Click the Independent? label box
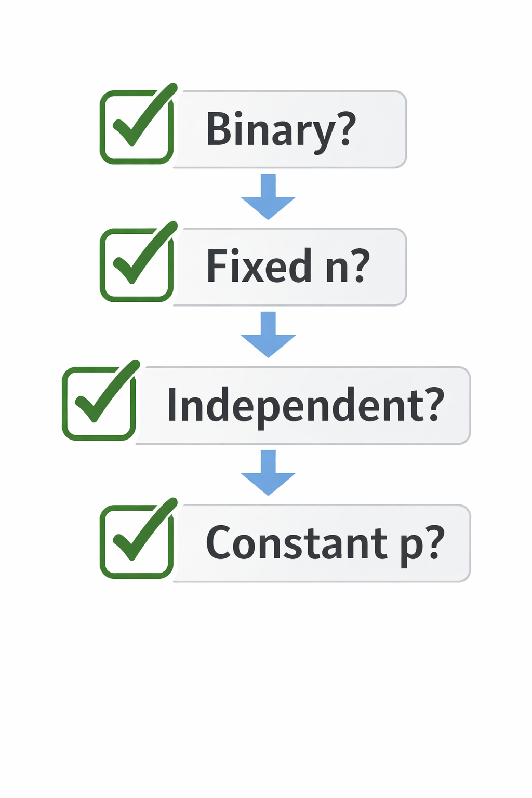The height and width of the screenshot is (798, 532). click(x=303, y=405)
